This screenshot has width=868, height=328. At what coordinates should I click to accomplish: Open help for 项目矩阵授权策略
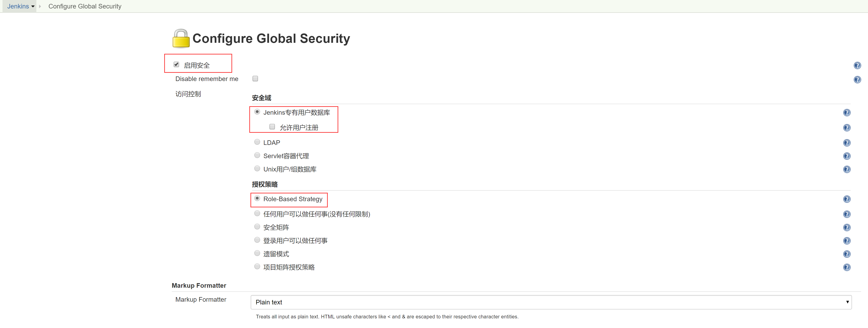(x=847, y=267)
